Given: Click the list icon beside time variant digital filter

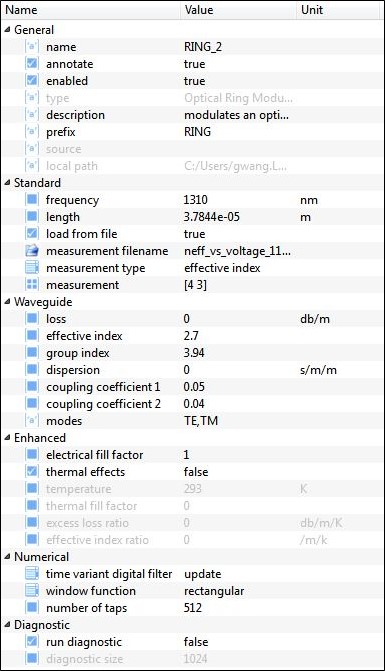Looking at the screenshot, I should click(x=32, y=573).
